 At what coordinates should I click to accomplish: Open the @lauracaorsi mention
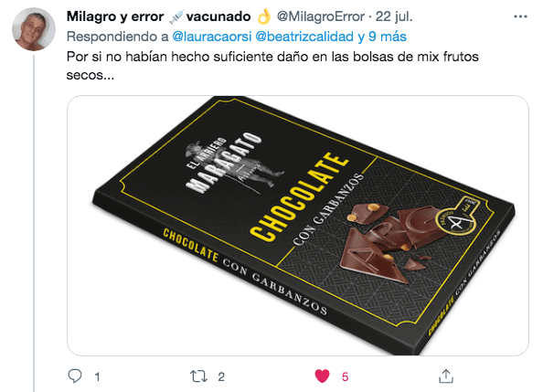pos(211,37)
